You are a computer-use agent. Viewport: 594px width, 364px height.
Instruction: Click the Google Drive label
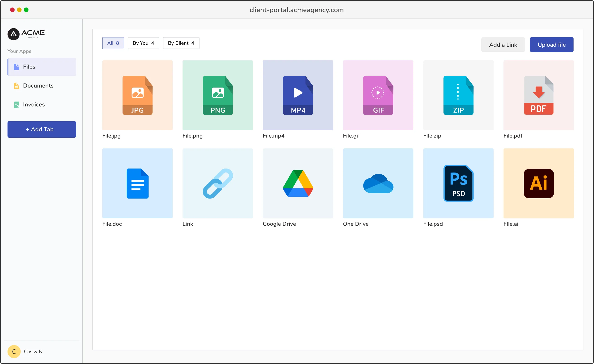[279, 224]
